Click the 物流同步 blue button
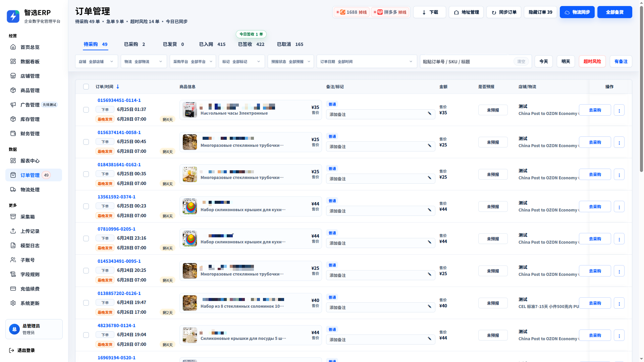Screen dimensions: 644x362 coord(577,12)
